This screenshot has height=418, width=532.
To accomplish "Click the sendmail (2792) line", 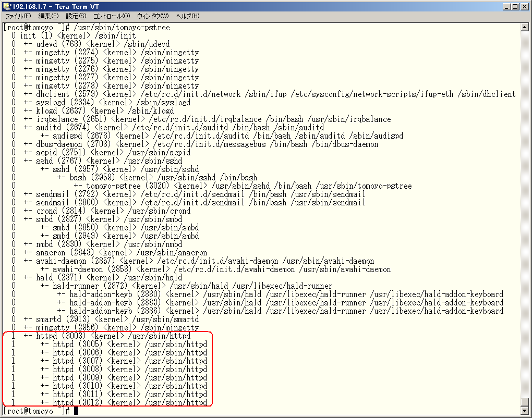I will tap(188, 194).
